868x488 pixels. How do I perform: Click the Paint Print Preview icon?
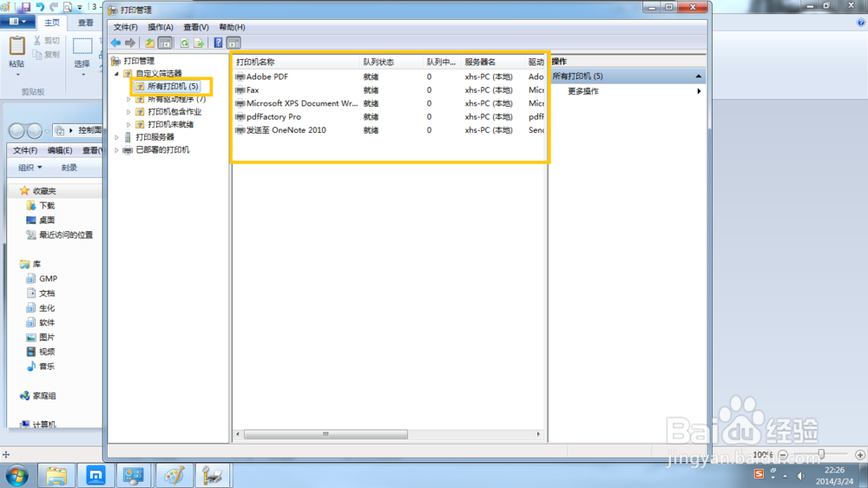pos(68,7)
